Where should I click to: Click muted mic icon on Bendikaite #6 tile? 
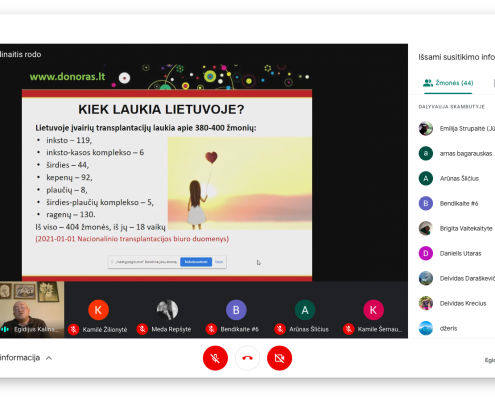211,330
